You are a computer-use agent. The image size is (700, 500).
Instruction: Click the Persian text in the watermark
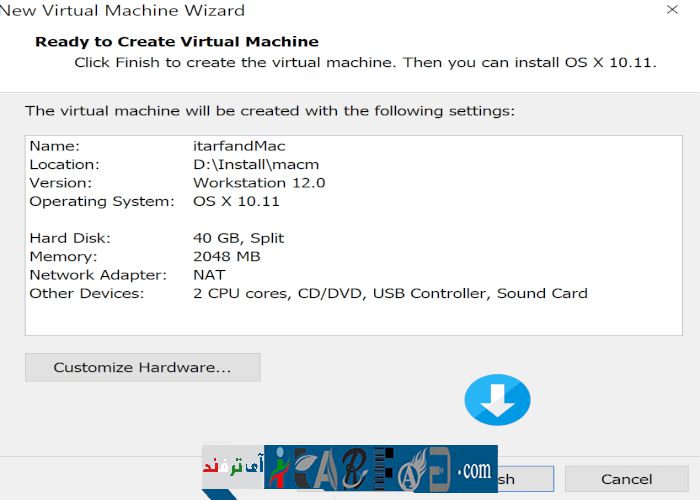(x=232, y=466)
